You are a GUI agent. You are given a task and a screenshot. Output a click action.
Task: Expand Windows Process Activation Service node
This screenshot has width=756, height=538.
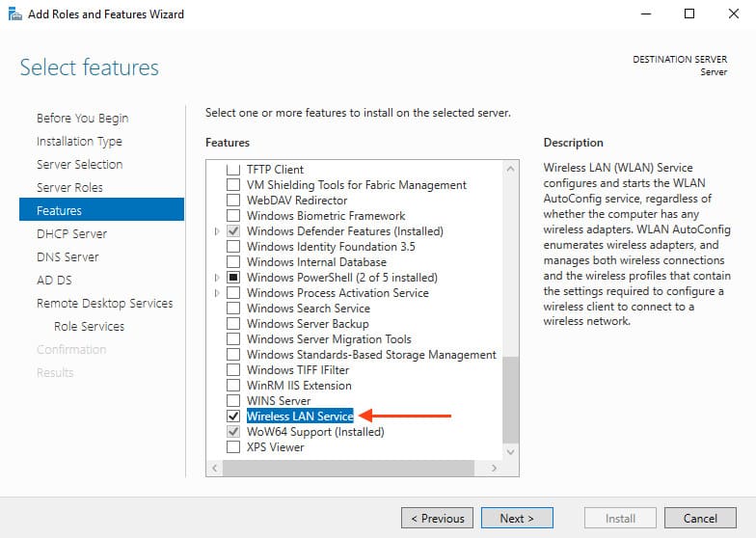click(217, 293)
